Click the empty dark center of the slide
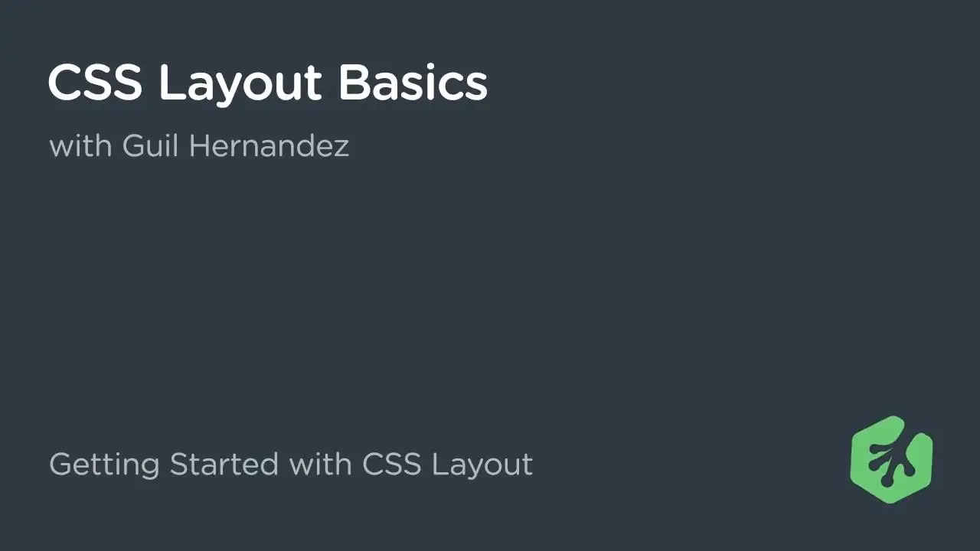This screenshot has width=980, height=551. click(x=490, y=291)
